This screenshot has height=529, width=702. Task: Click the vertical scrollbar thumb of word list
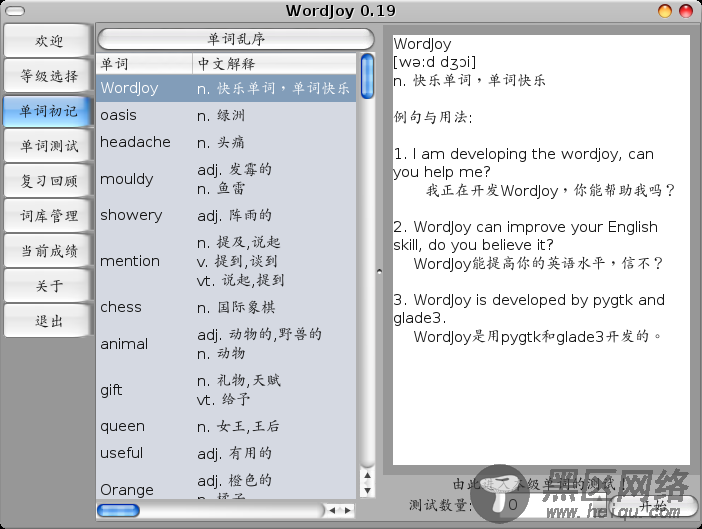click(367, 76)
